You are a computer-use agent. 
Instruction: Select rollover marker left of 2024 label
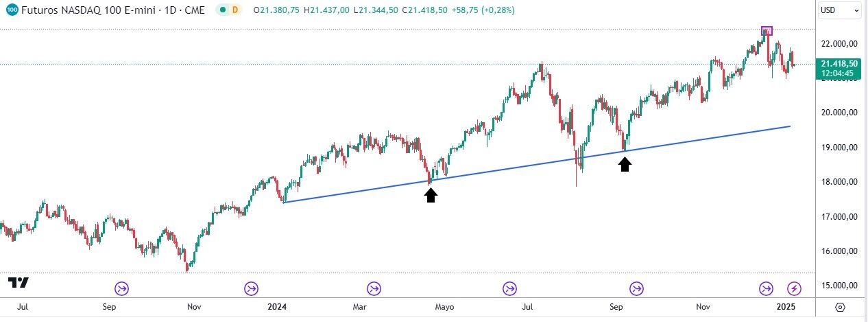point(251,288)
